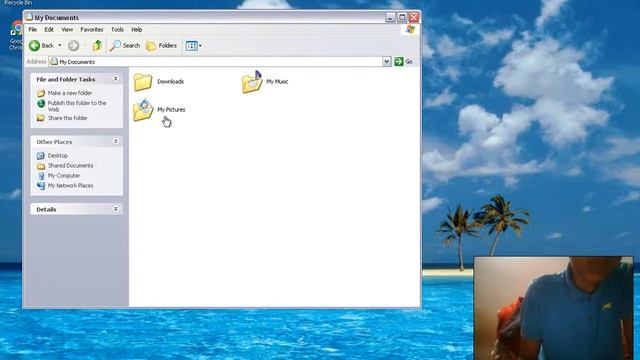
Task: Expand the Address bar dropdown
Action: 387,62
